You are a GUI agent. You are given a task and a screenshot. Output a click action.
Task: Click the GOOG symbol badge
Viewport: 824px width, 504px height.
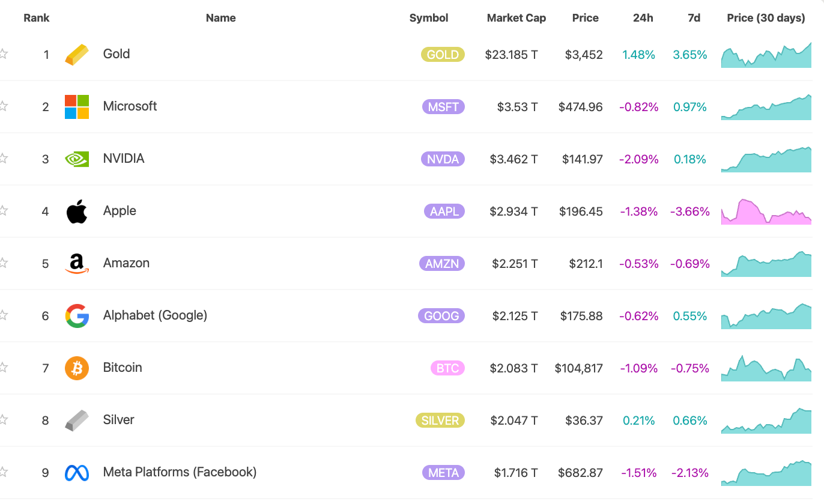[x=441, y=316]
